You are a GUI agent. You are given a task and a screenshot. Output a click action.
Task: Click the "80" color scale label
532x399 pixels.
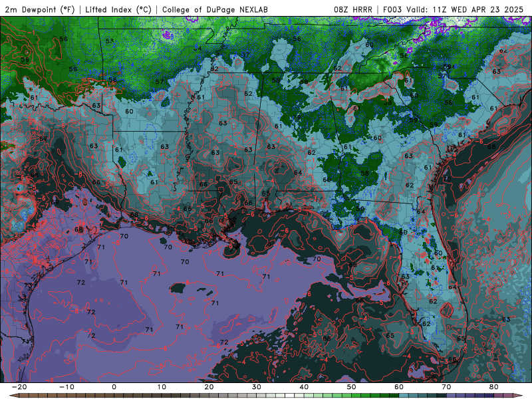pos(494,387)
